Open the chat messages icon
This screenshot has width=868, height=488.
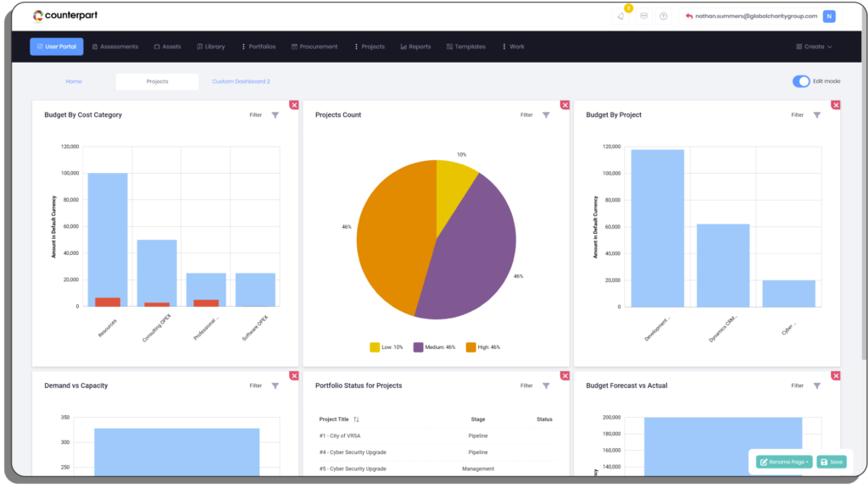646,15
